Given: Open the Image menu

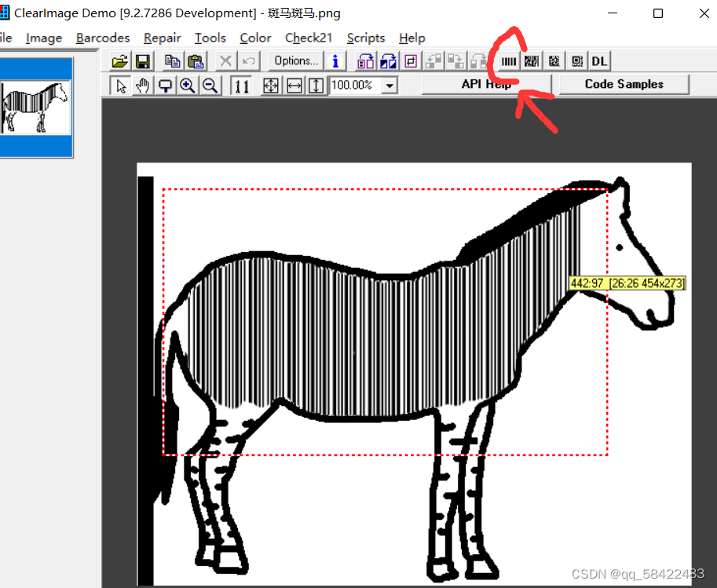Looking at the screenshot, I should coord(44,38).
